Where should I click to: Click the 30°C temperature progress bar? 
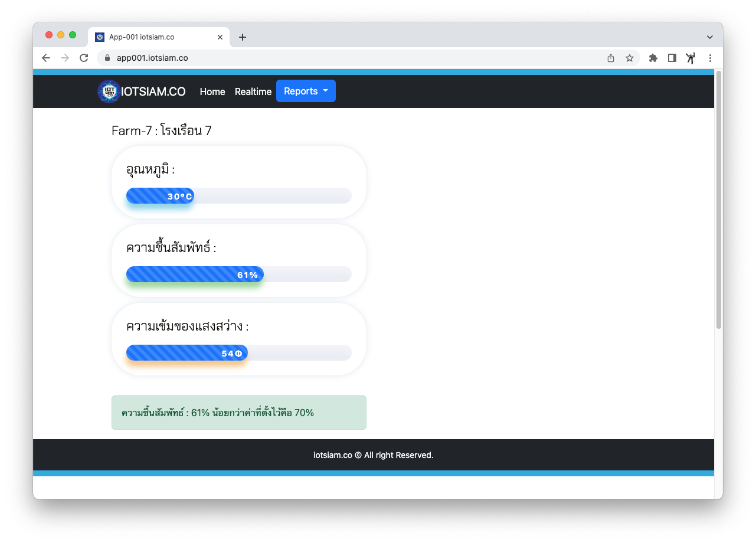(161, 196)
